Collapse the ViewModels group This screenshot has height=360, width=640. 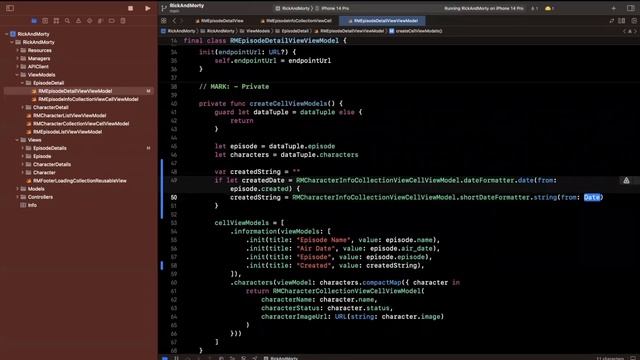18,75
